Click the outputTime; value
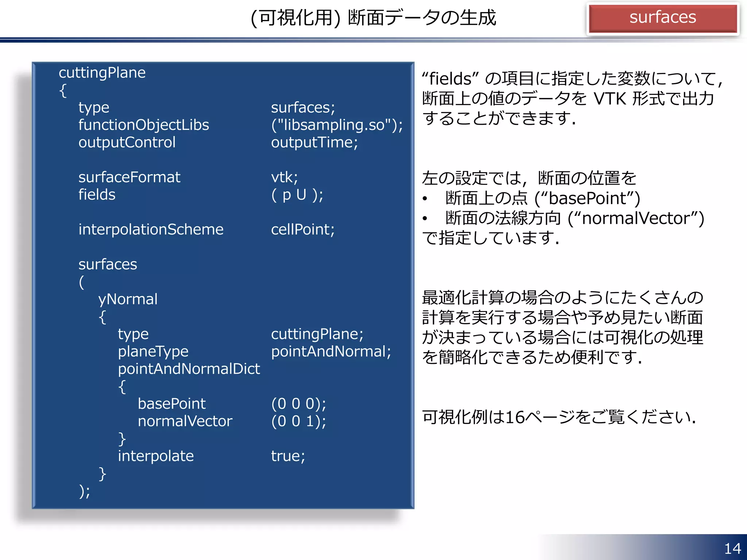Screen dimensions: 747x560 pos(314,142)
